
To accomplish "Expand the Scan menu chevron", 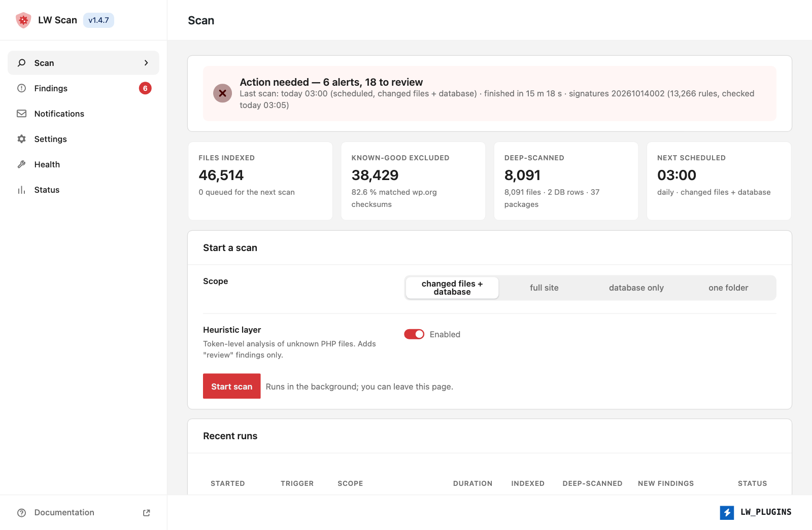I will coord(146,63).
